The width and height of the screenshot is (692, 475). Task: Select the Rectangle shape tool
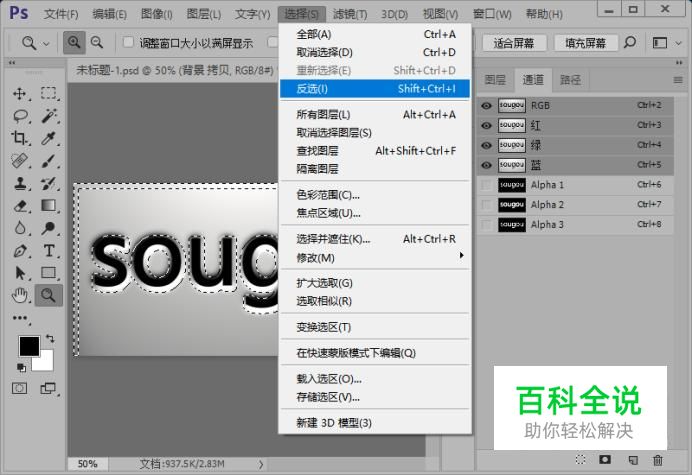49,273
